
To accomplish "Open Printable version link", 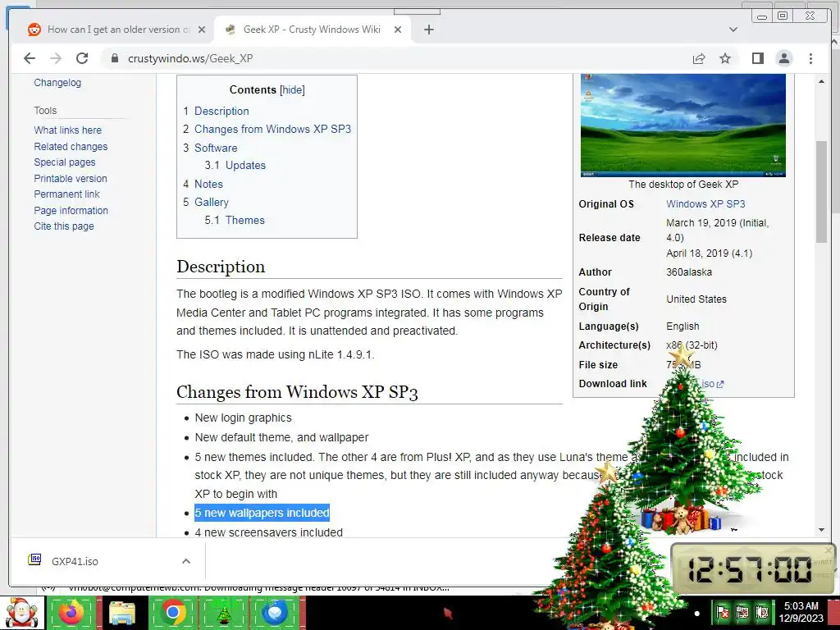I will click(71, 178).
